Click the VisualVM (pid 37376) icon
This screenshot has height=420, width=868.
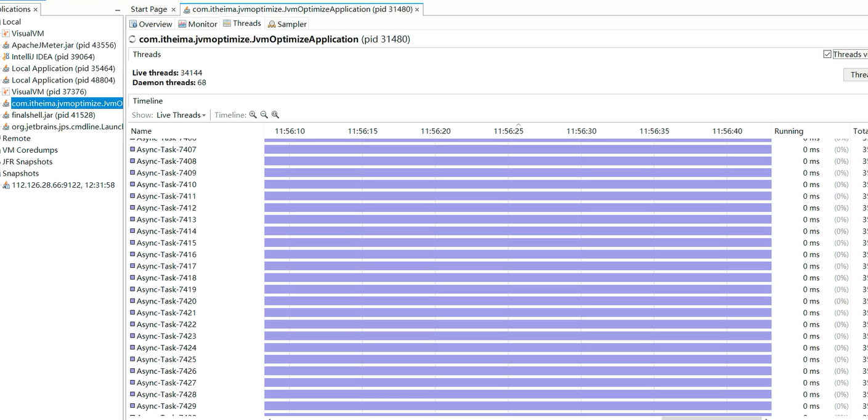coord(6,92)
